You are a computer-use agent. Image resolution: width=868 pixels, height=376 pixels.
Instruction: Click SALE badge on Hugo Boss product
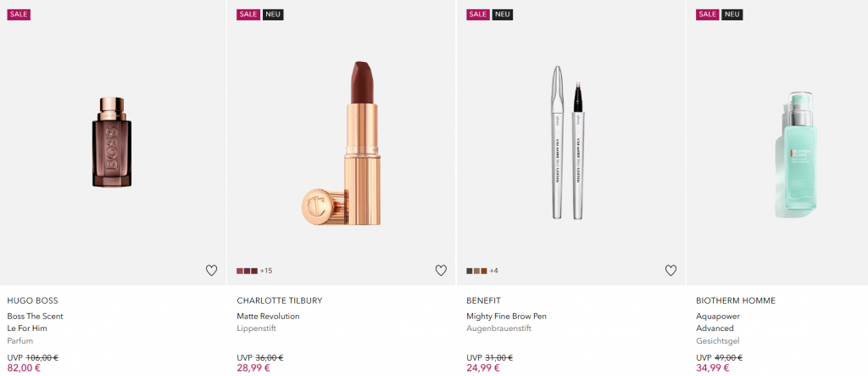(19, 14)
